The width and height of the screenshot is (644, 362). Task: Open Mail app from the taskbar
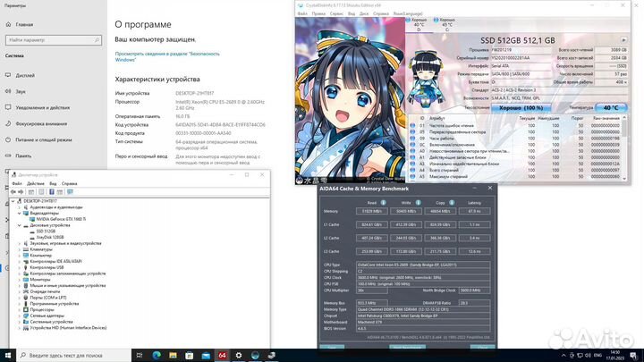click(206, 355)
